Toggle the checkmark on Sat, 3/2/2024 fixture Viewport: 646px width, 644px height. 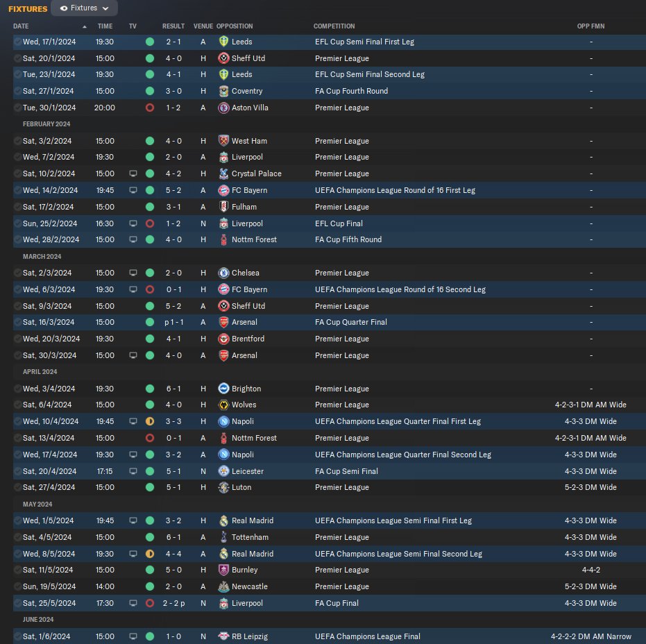coord(18,141)
